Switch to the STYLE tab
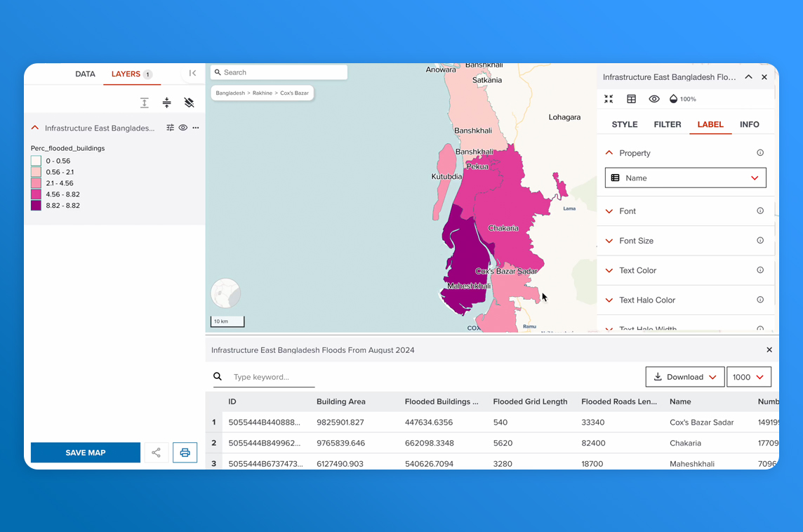Viewport: 803px width, 532px height. pyautogui.click(x=625, y=124)
